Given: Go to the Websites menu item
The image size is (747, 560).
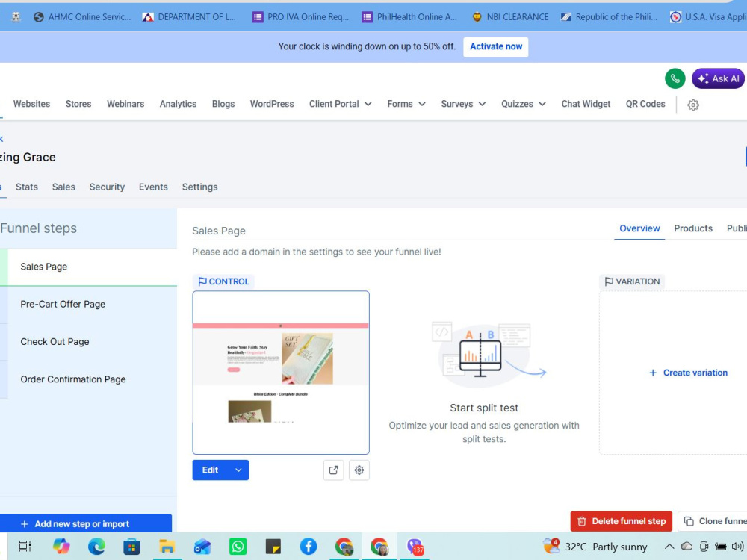Looking at the screenshot, I should tap(31, 104).
